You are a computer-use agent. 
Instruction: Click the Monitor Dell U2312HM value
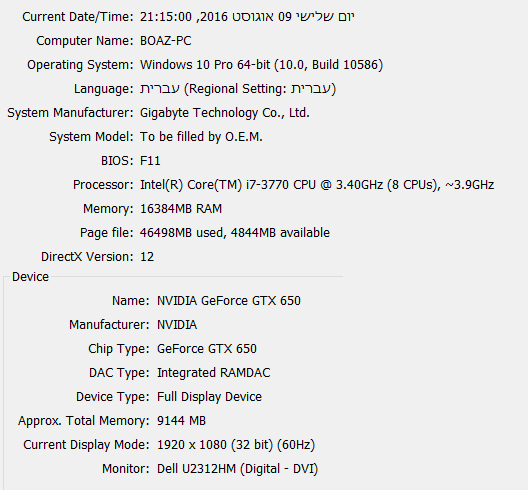(x=237, y=469)
